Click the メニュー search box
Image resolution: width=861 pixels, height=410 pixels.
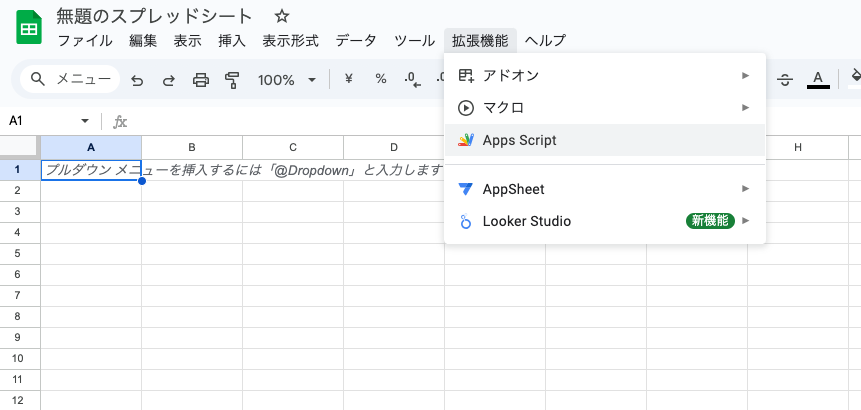click(70, 80)
